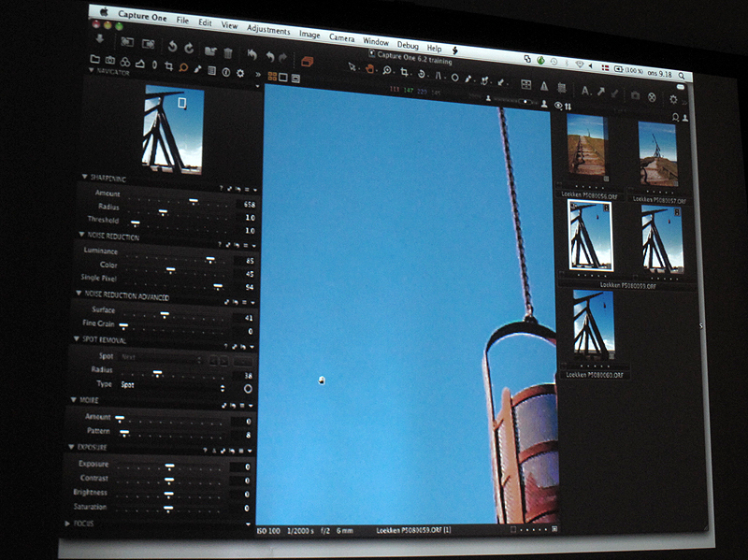
Task: Select the Crop cursor tool
Action: 404,73
